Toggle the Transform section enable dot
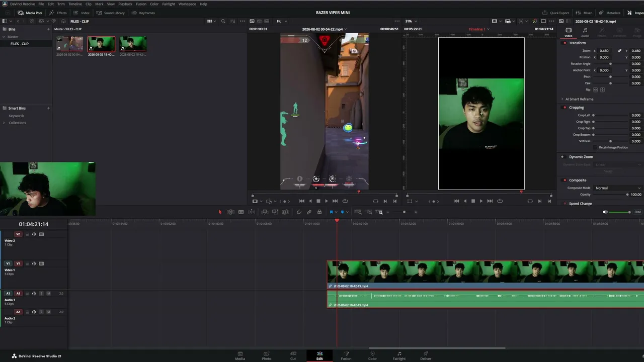Viewport: 644px width, 362px height. (565, 43)
